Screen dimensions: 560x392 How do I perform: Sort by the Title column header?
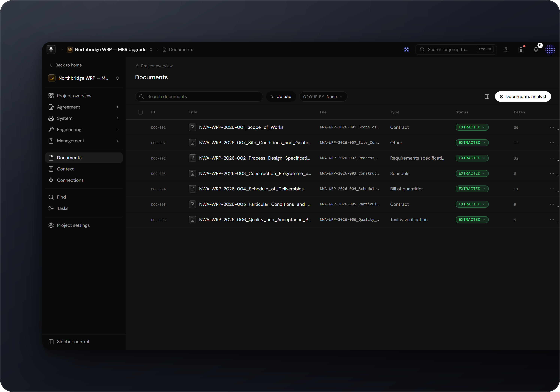click(x=193, y=112)
